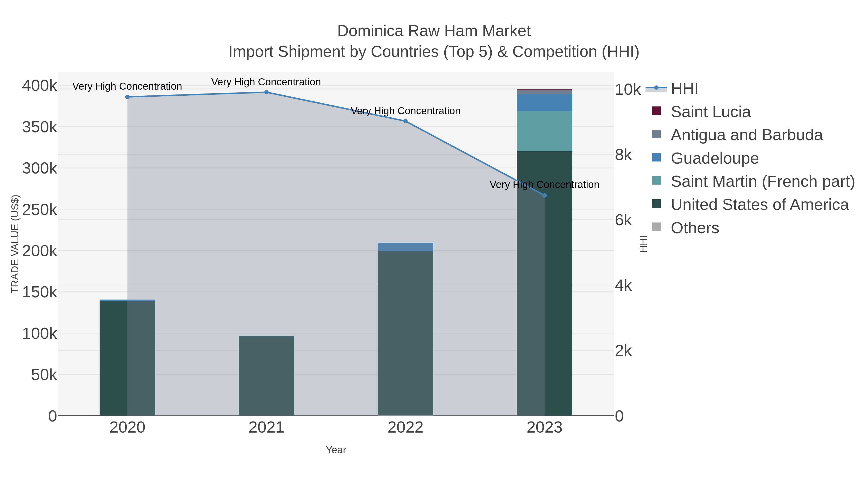
Task: Select the 2021 HHI data point marker
Action: (x=266, y=92)
